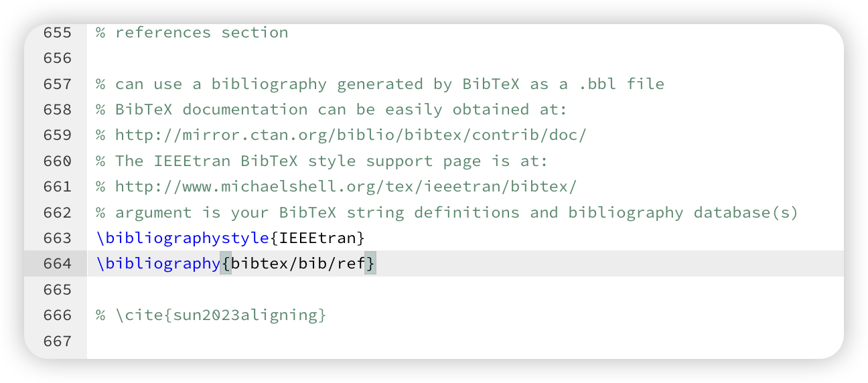Click the michaelshell.org URL comment

[x=336, y=187]
